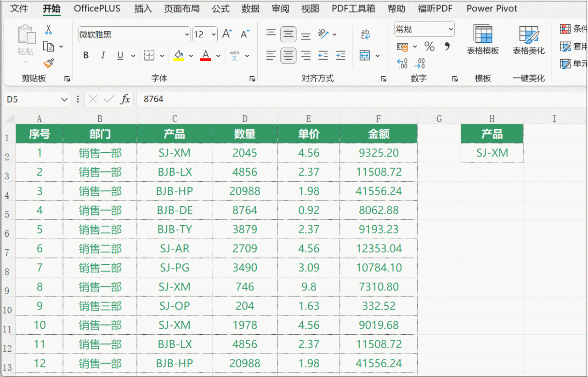The width and height of the screenshot is (588, 377).
Task: Decrease font size with smaller A icon
Action: coord(245,34)
